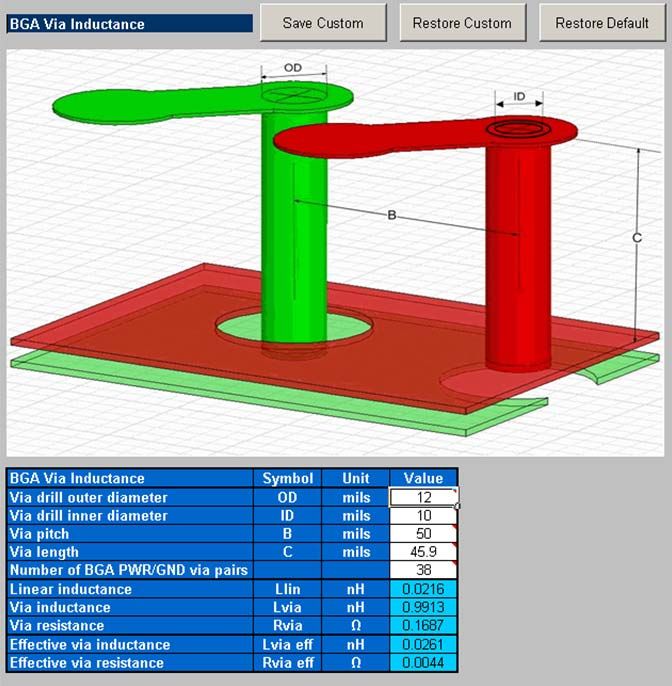Click the Unit column header
Image resolution: width=672 pixels, height=686 pixels.
coord(356,478)
